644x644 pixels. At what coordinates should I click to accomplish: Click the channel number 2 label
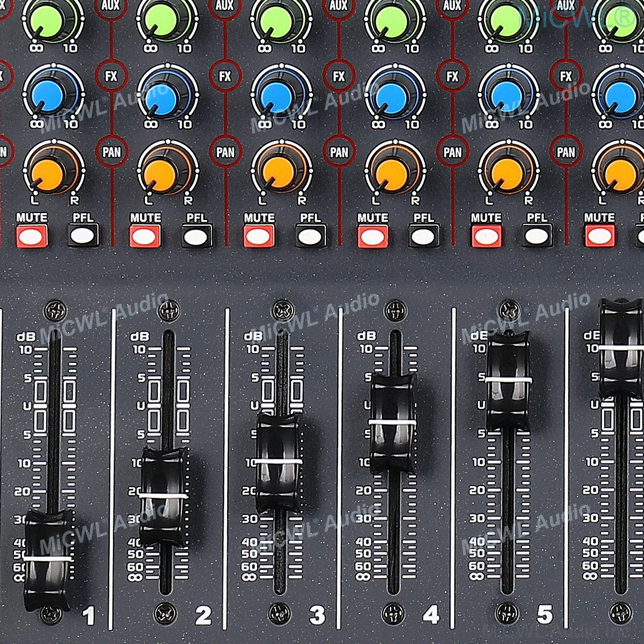click(203, 615)
